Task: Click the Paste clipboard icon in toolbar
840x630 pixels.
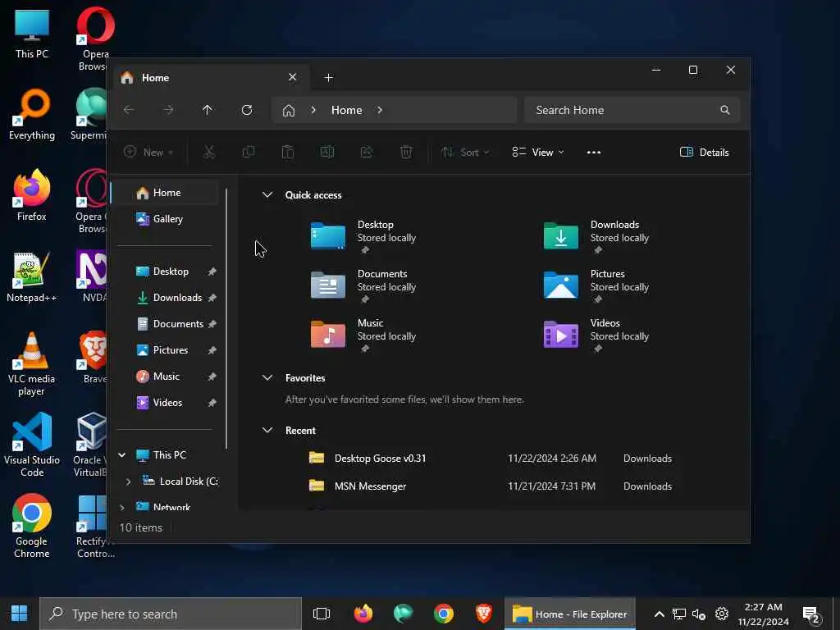Action: pyautogui.click(x=288, y=152)
